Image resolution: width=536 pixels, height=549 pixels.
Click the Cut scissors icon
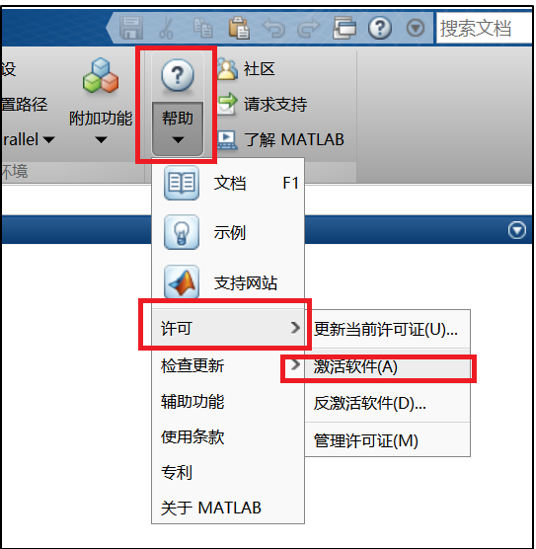166,27
